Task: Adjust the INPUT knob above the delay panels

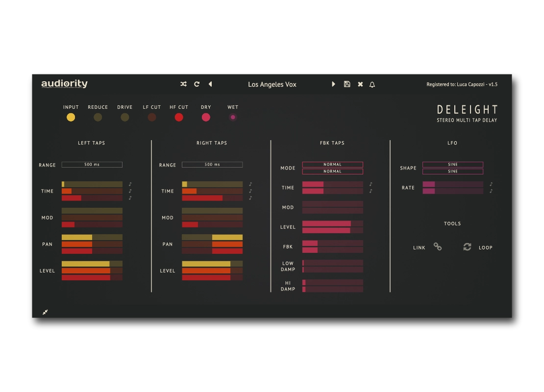Action: click(x=71, y=117)
